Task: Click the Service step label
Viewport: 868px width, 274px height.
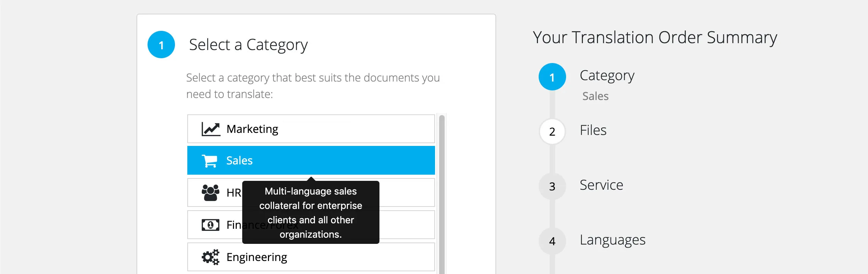Action: (601, 185)
